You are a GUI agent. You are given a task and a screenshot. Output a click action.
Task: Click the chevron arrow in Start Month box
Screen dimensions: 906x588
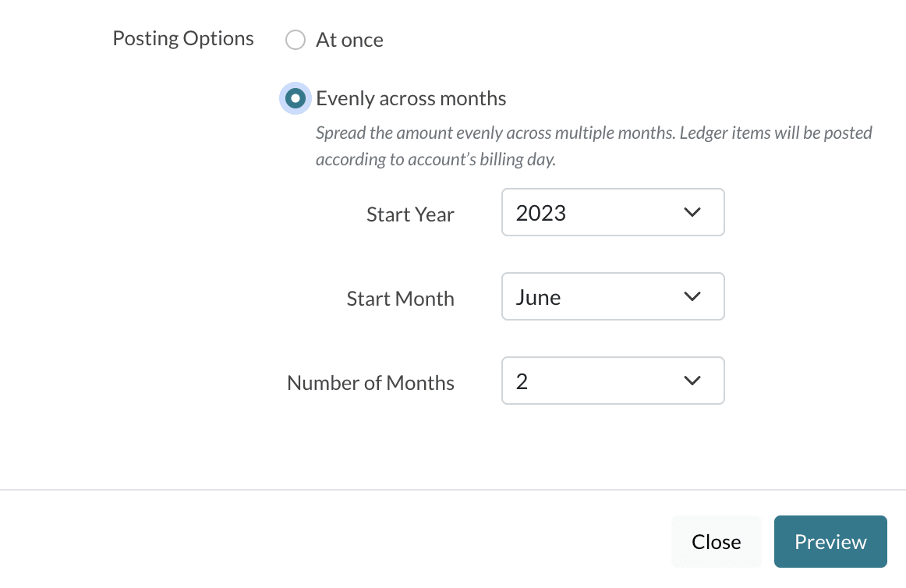692,296
